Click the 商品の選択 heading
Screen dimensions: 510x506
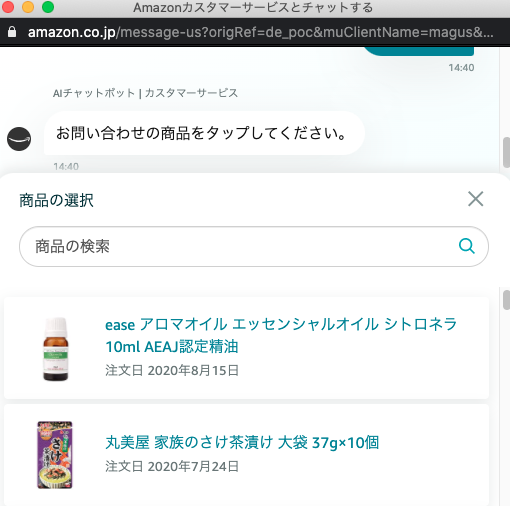56,200
